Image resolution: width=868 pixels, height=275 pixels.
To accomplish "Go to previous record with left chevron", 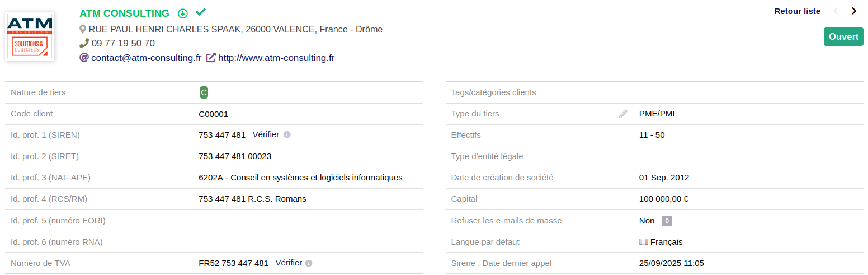I will [836, 11].
